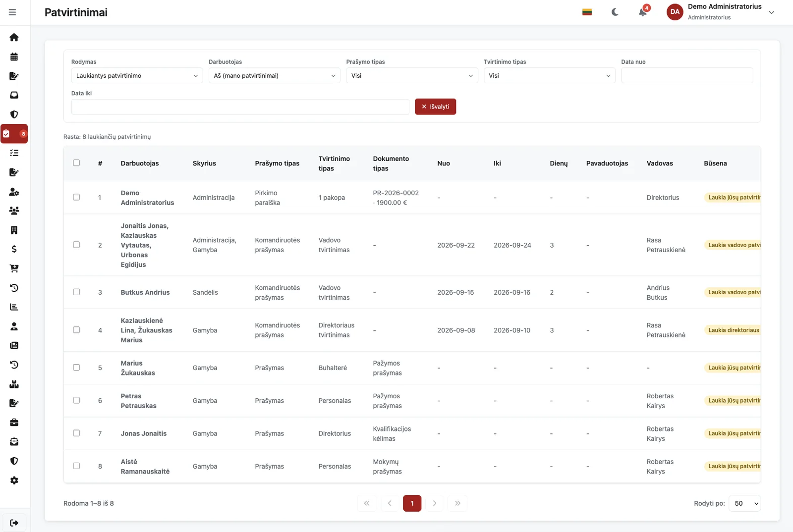The width and height of the screenshot is (793, 532).
Task: Open the employees group sidebar icon
Action: point(14,211)
